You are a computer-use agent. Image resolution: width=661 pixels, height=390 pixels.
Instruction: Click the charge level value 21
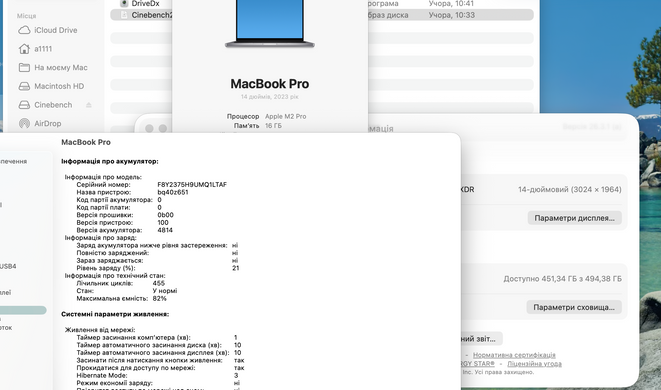tap(236, 268)
